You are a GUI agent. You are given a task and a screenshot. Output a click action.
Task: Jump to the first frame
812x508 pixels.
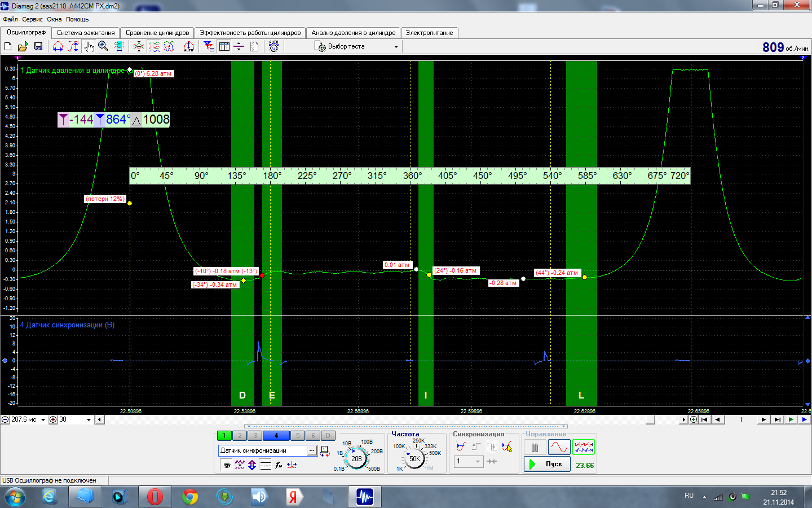click(704, 419)
